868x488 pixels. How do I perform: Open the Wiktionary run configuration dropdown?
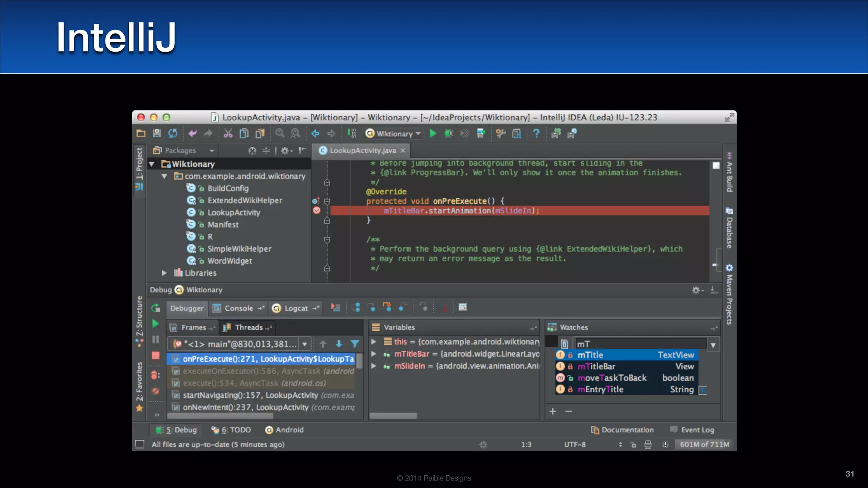[393, 134]
